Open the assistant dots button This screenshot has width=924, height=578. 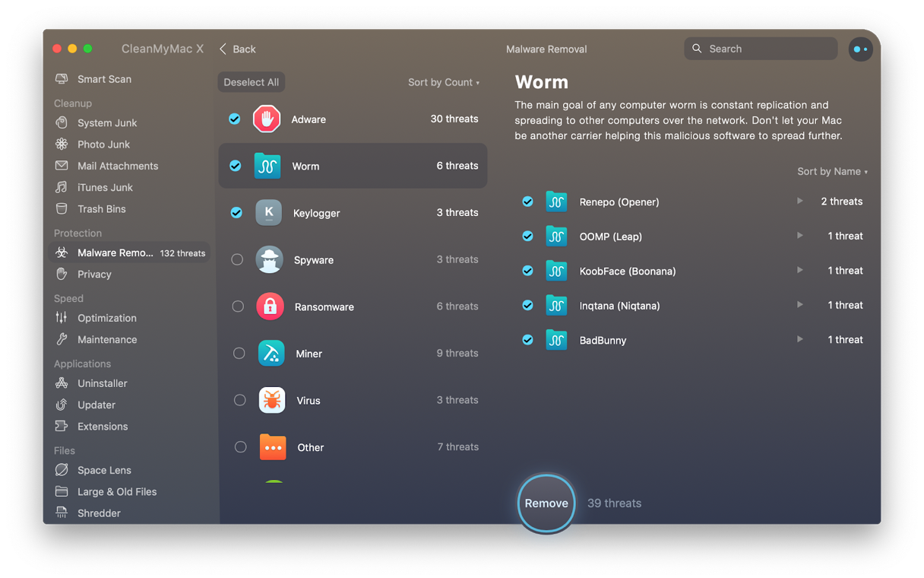click(860, 49)
